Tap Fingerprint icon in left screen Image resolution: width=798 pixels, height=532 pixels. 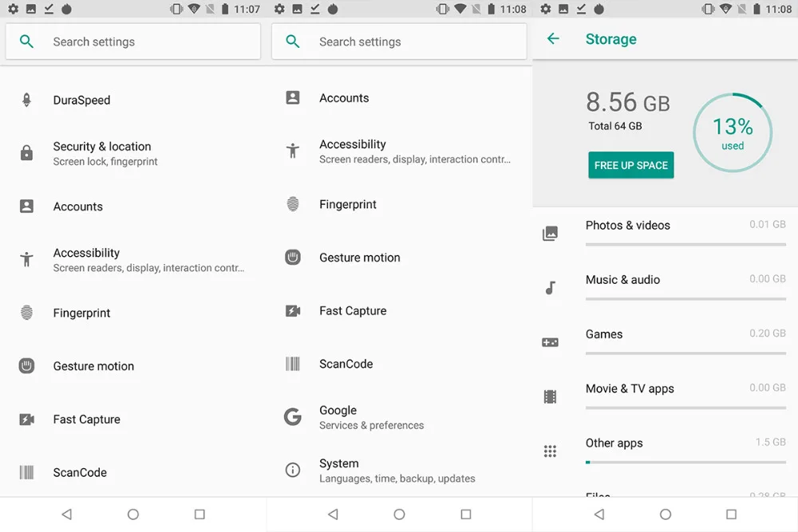pyautogui.click(x=26, y=313)
